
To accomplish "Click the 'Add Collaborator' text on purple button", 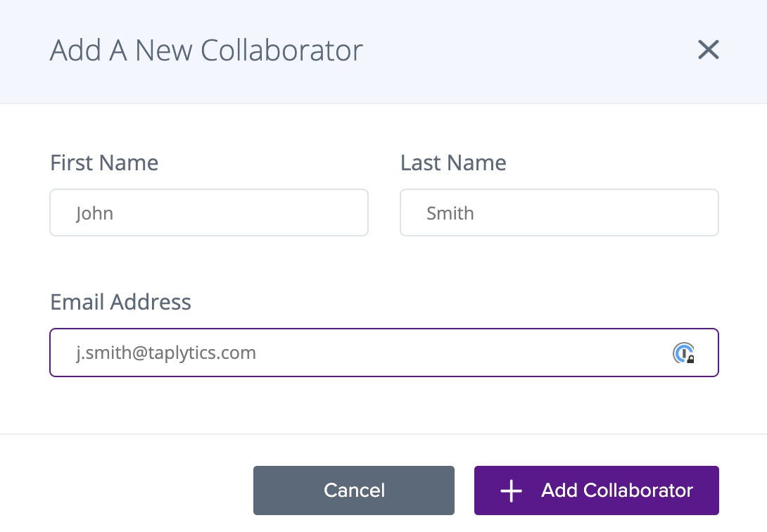I will 617,490.
